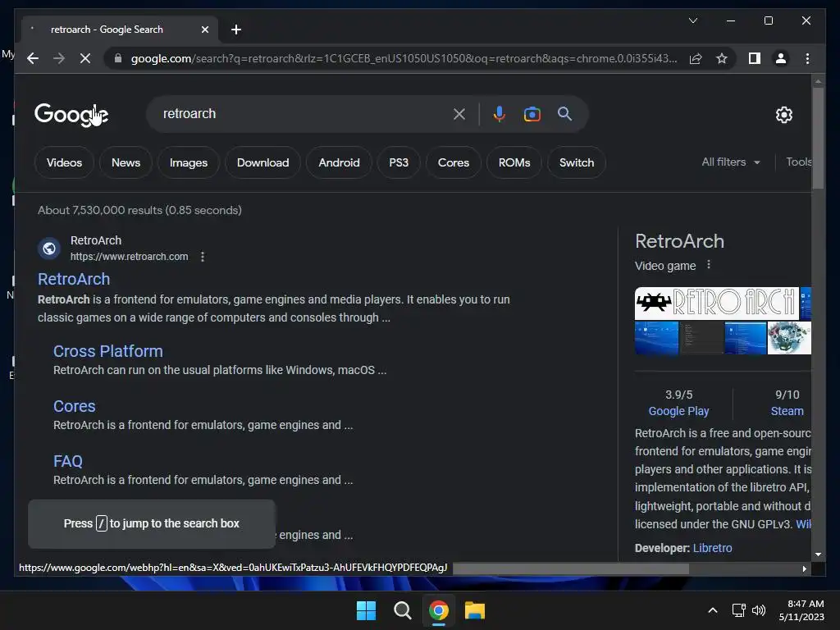Open the Steam rating link
The height and width of the screenshot is (630, 840).
[x=787, y=412]
